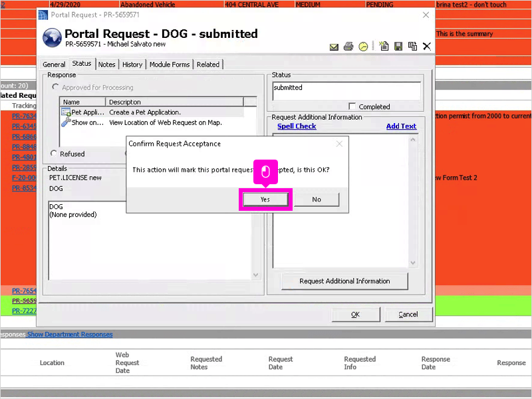Click the black X delete toolbar icon

pos(427,46)
